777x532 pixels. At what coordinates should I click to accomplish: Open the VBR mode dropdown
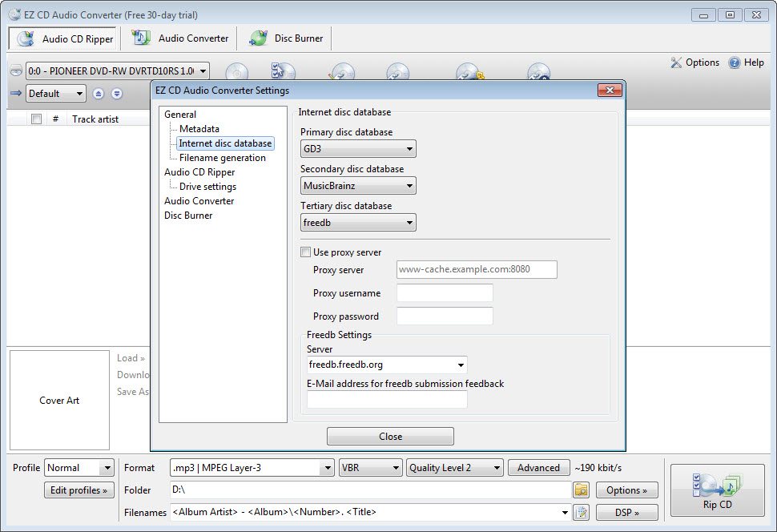(x=371, y=468)
